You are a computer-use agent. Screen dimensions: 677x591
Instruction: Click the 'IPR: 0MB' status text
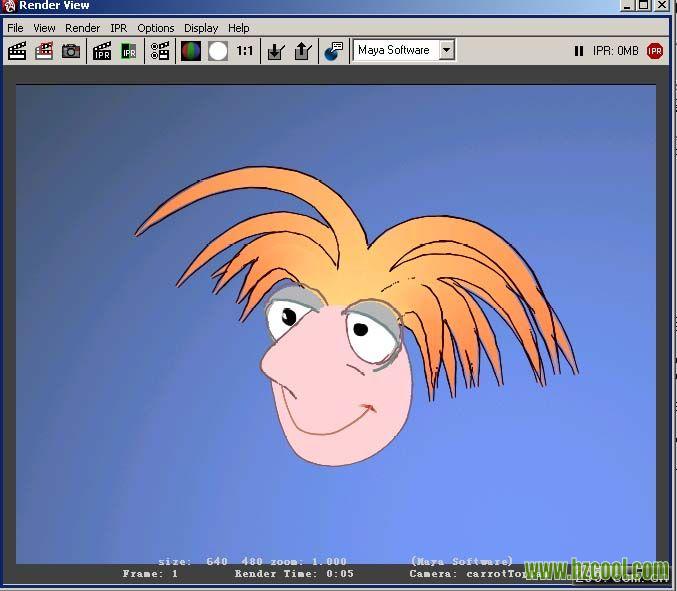(615, 51)
